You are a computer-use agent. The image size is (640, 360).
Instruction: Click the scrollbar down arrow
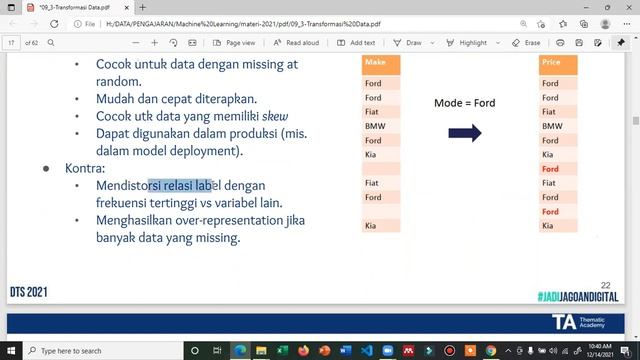(x=636, y=337)
